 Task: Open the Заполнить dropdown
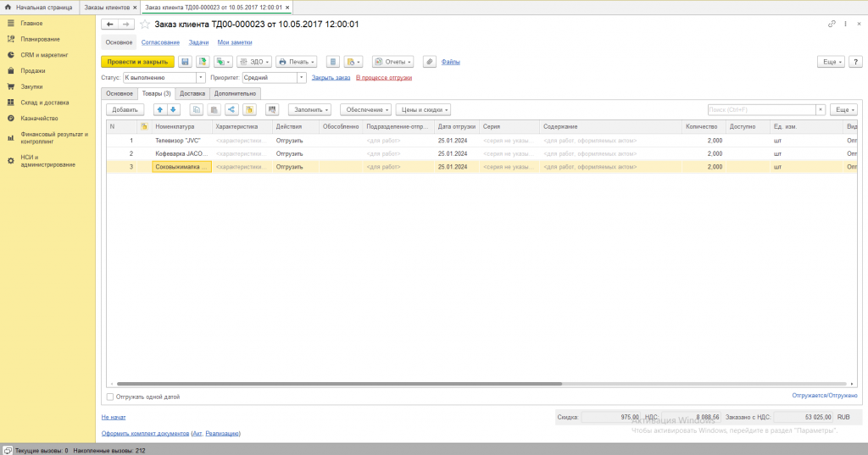click(310, 109)
